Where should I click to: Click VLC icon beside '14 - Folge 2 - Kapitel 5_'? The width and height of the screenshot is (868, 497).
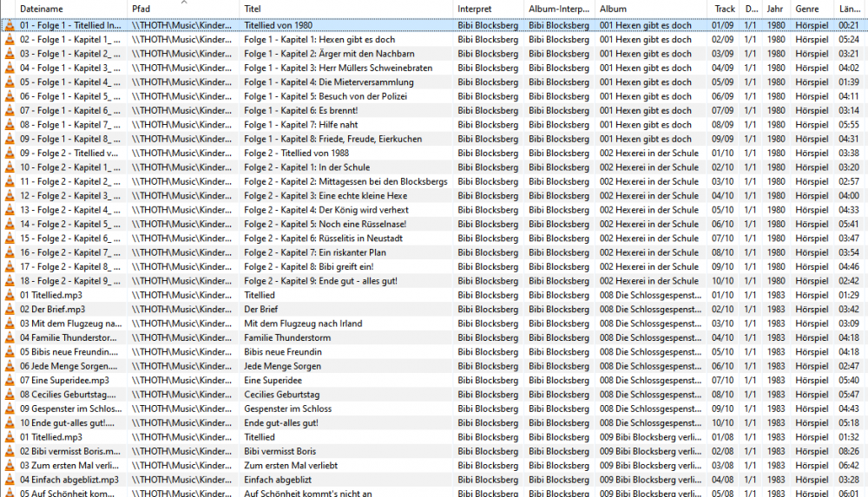(10, 224)
